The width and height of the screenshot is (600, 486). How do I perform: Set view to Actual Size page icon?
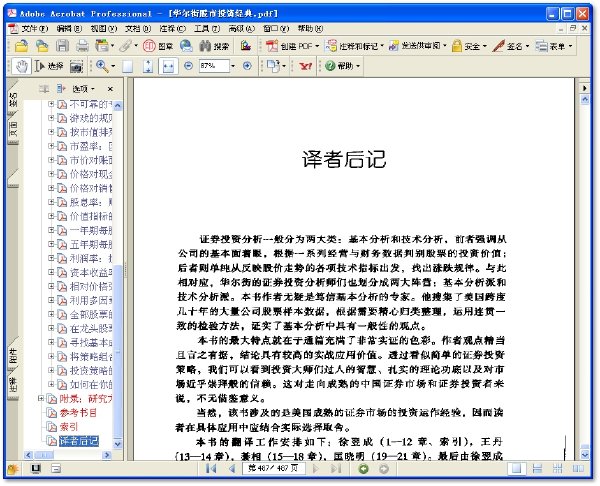pyautogui.click(x=127, y=66)
